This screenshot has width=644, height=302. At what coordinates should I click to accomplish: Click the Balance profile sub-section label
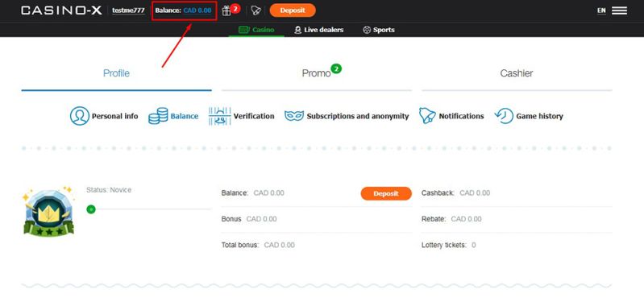pos(185,116)
